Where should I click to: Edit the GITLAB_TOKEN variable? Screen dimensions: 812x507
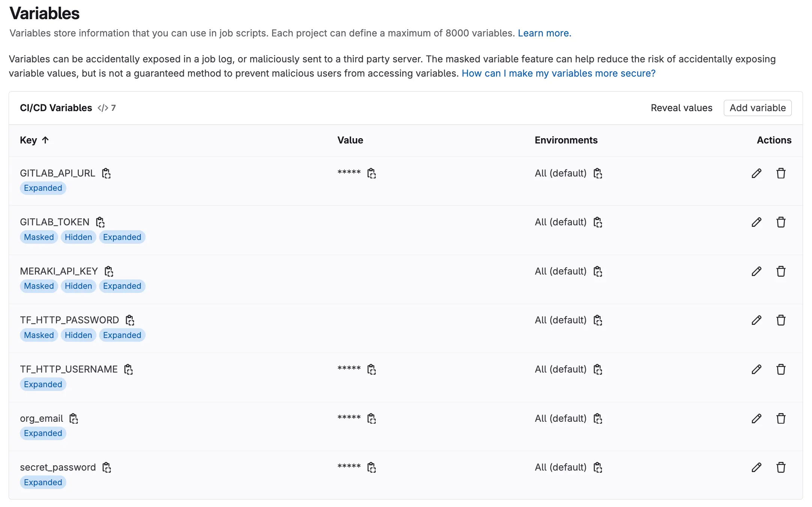(756, 222)
